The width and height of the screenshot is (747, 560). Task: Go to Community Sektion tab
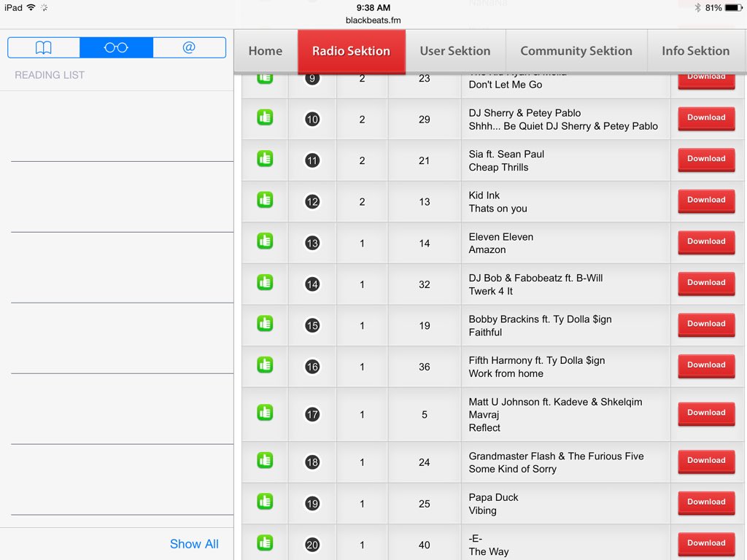tap(576, 51)
